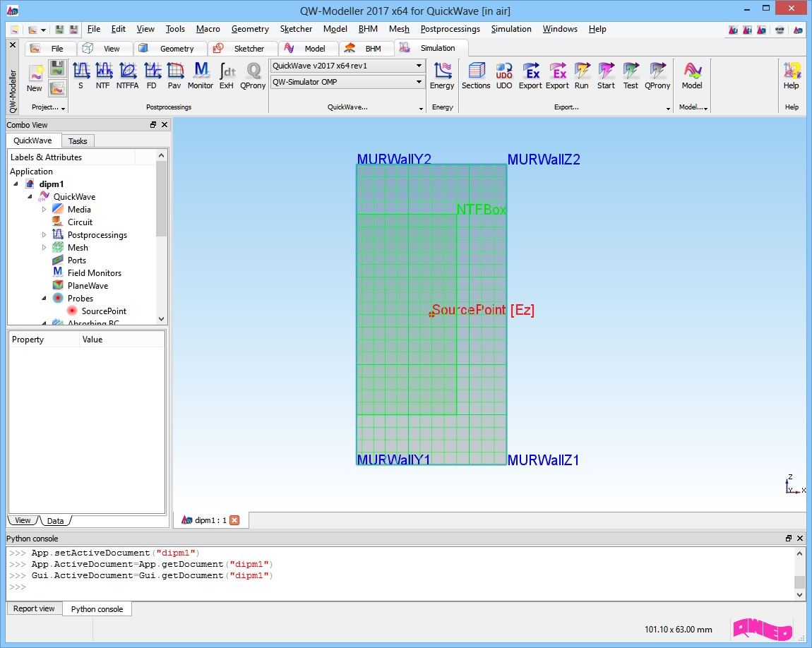Open the Windows menu
The image size is (812, 648).
560,29
